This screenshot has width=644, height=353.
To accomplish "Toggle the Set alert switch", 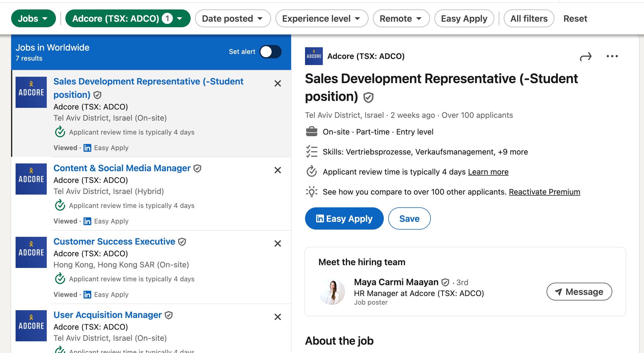I will click(x=271, y=52).
